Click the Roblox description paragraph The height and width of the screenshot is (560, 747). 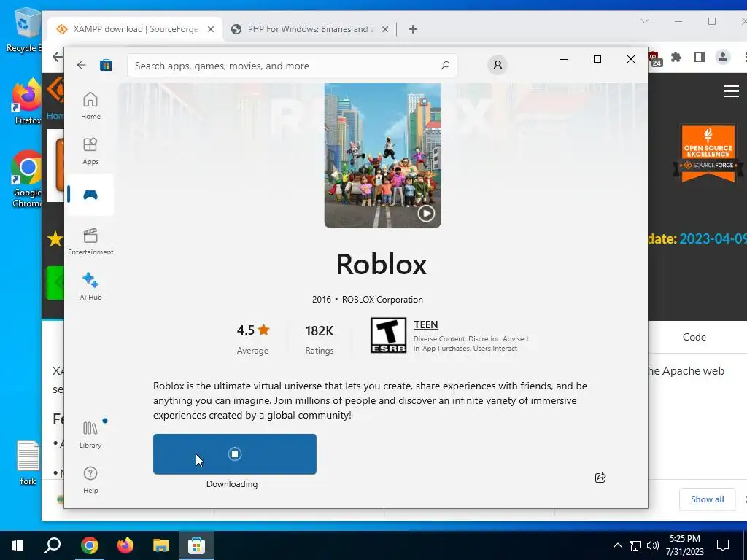pyautogui.click(x=370, y=400)
